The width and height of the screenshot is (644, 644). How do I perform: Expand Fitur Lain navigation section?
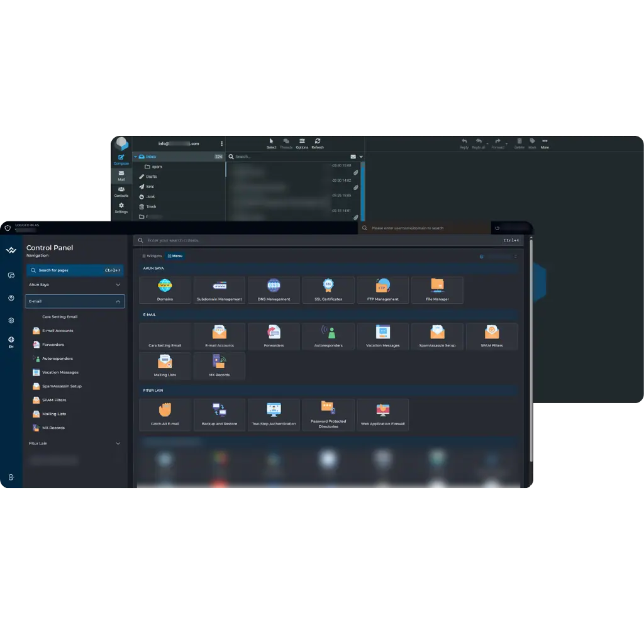[75, 443]
